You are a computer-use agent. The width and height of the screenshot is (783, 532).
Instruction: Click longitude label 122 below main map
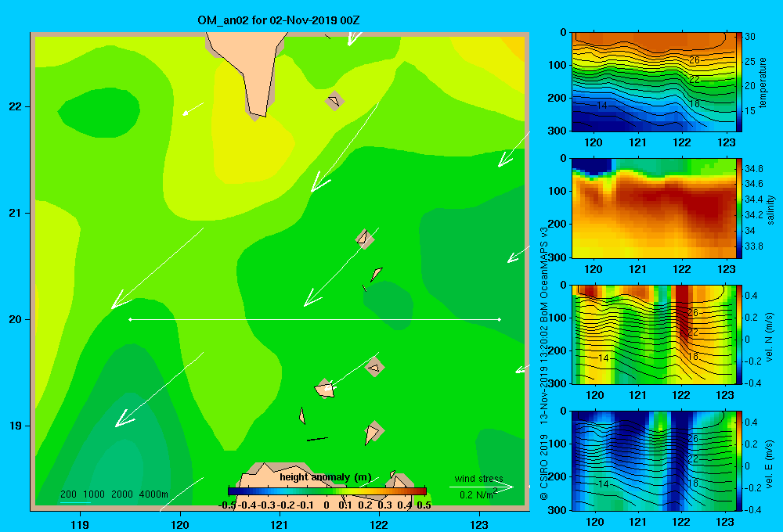[379, 524]
